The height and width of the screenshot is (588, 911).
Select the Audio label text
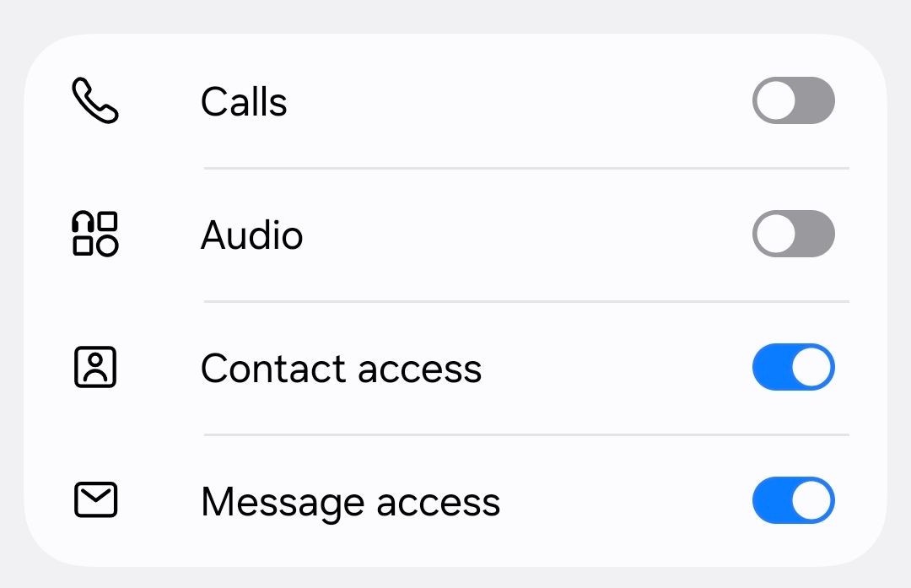pyautogui.click(x=252, y=235)
